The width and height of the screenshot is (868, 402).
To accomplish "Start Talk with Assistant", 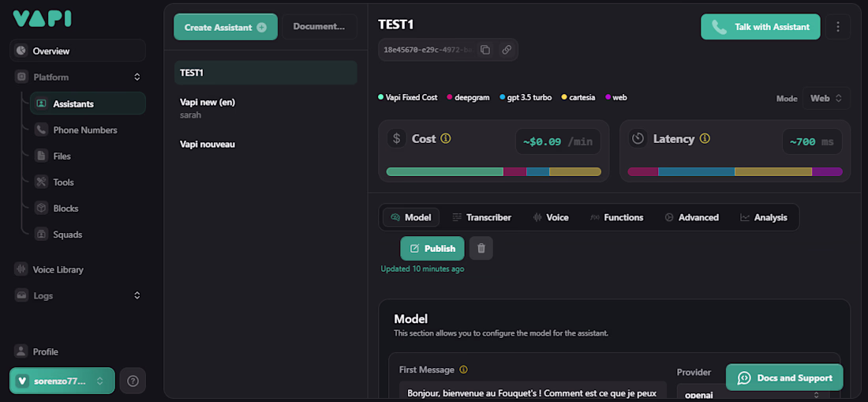I will [x=761, y=27].
